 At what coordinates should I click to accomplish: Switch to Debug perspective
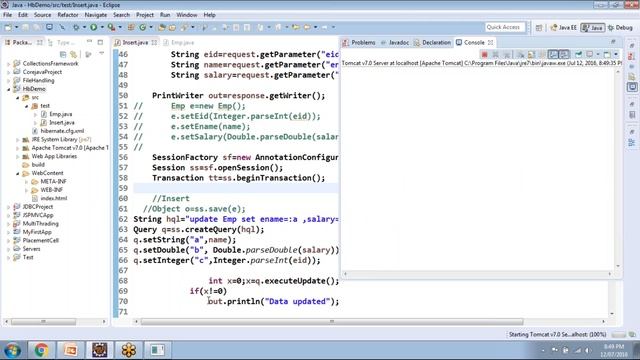tap(620, 28)
